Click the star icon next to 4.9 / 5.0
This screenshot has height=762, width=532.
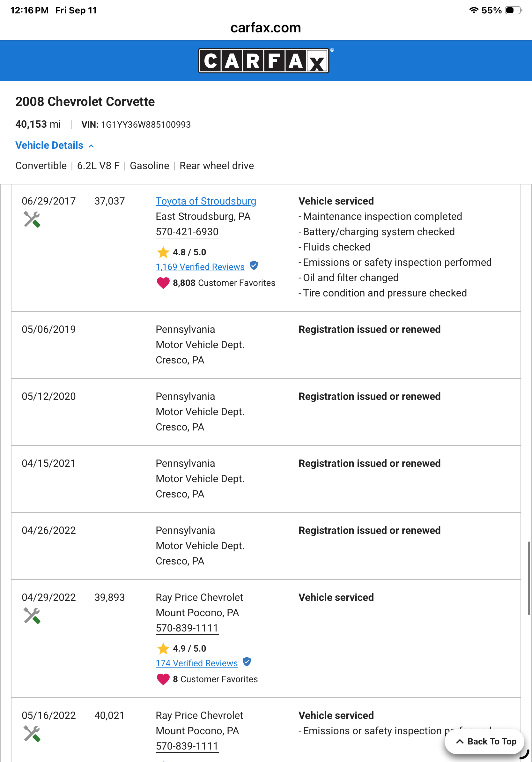coord(163,648)
